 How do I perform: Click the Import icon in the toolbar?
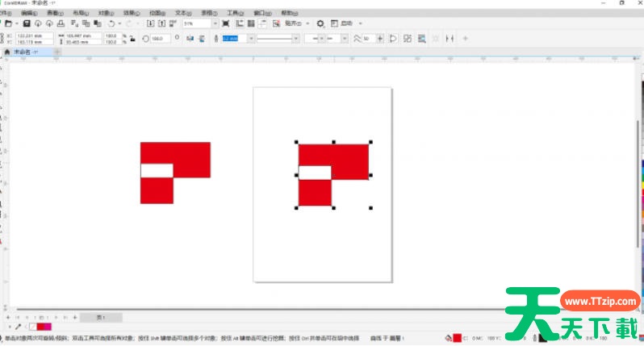(149, 24)
